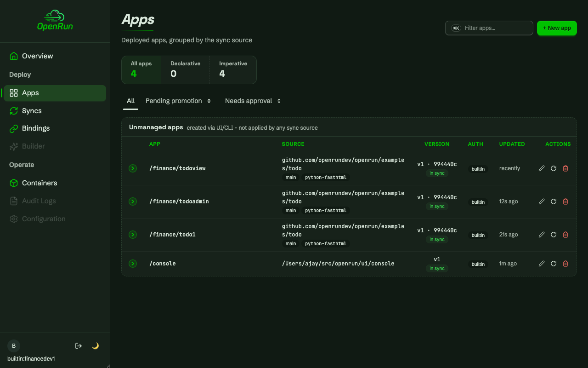Click the APP column header
588x368 pixels.
[155, 144]
